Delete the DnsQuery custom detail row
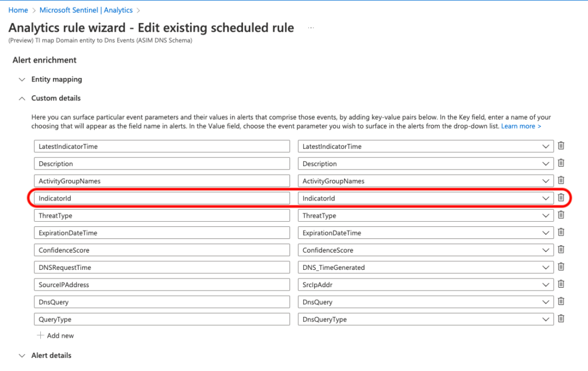588x371 pixels. click(561, 302)
